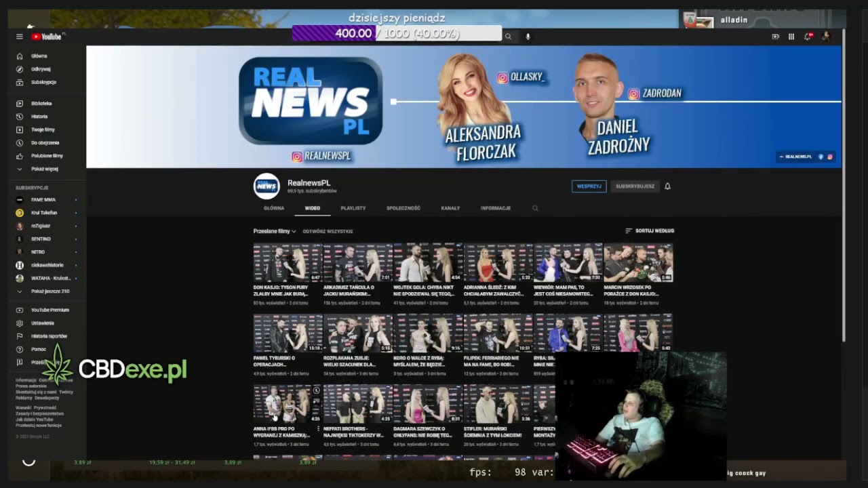Open FAME MMA subscription channel

pyautogui.click(x=43, y=200)
